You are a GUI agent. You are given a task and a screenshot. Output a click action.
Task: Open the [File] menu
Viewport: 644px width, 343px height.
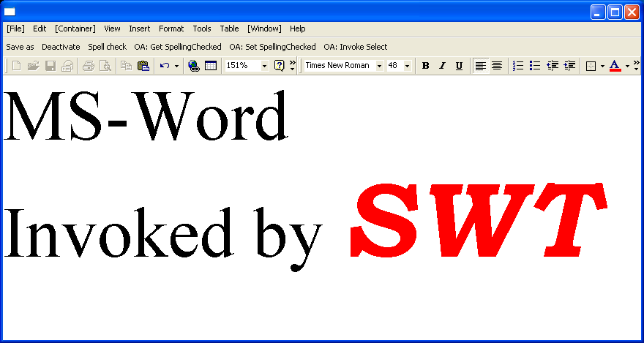[15, 29]
